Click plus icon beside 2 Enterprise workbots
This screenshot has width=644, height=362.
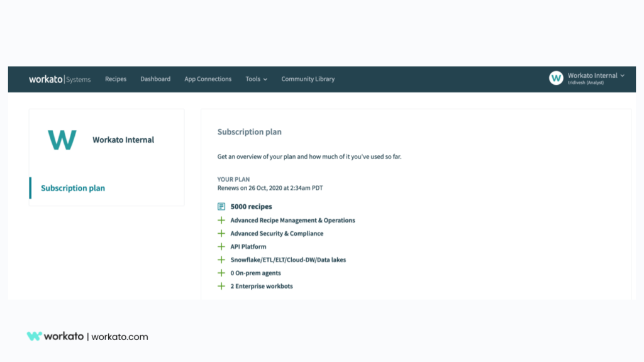click(221, 286)
